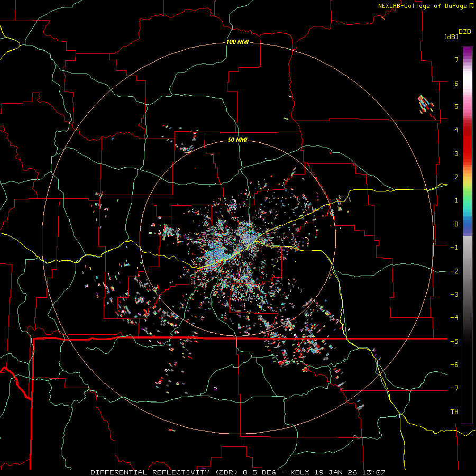The width and height of the screenshot is (476, 476).
Task: Click the TH threshold label on legend
Action: click(454, 412)
